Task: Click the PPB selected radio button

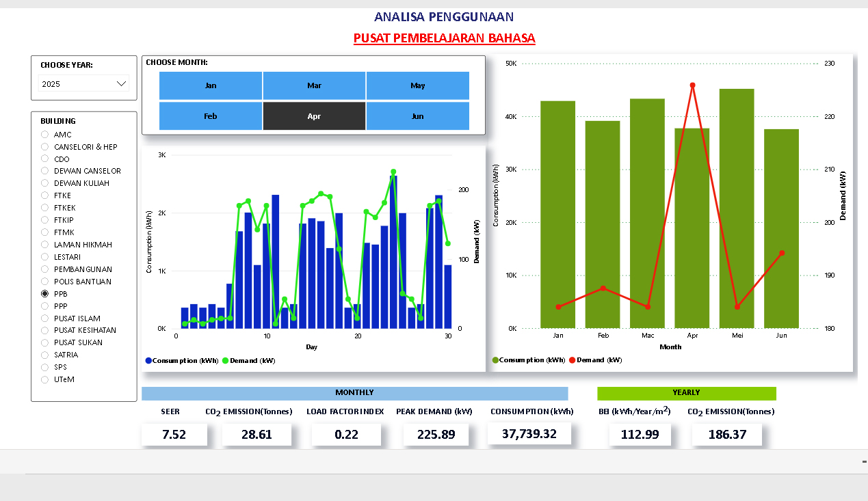Action: pos(45,294)
